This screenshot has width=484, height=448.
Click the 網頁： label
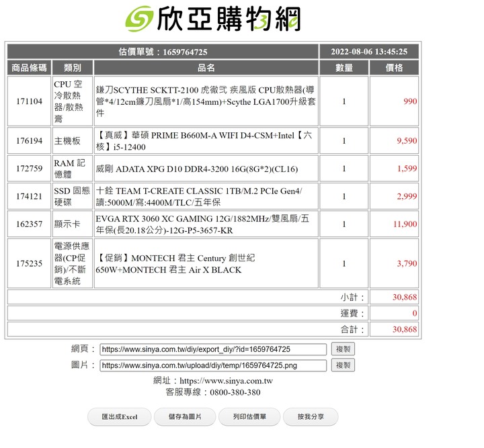[83, 349]
